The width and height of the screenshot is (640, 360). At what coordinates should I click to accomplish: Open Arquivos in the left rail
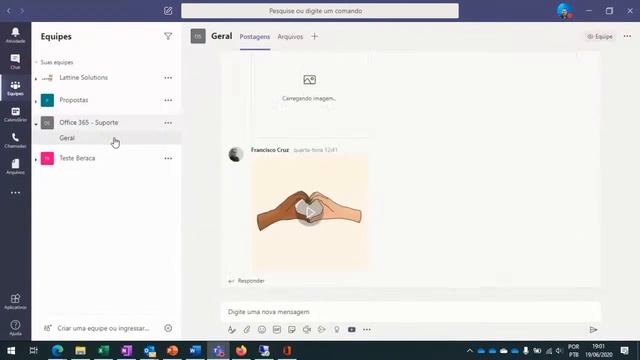pos(15,167)
